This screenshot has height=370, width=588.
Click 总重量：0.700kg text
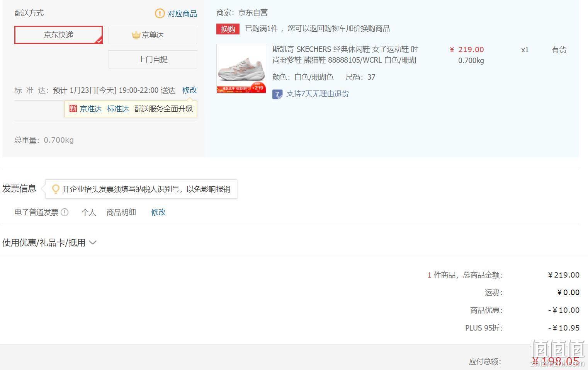[44, 140]
